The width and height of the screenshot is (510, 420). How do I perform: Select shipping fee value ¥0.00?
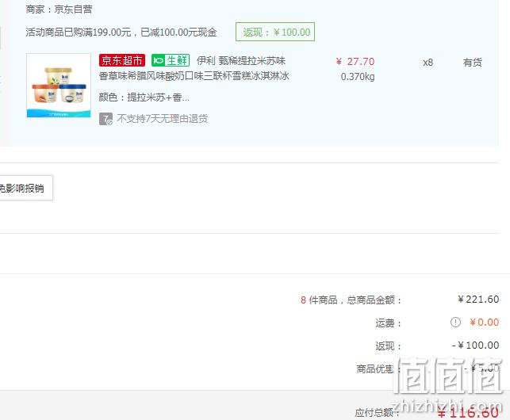tap(485, 323)
